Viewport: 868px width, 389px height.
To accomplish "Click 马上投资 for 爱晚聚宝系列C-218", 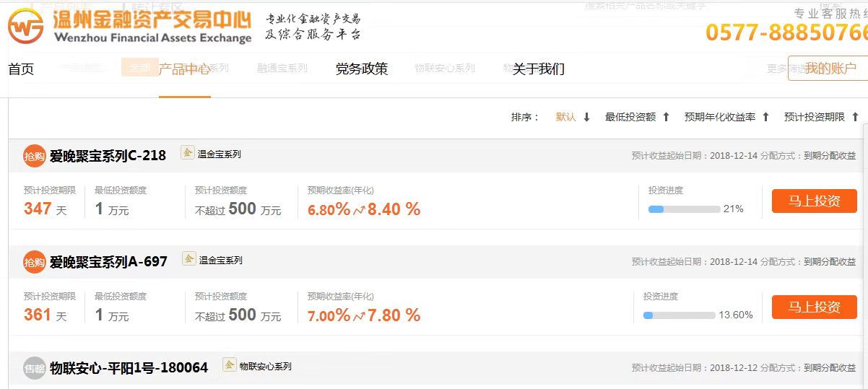I will click(814, 201).
